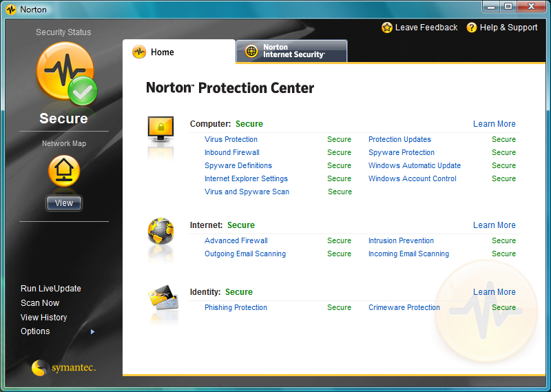This screenshot has height=392, width=551.
Task: Maximize the Norton window
Action: click(508, 6)
